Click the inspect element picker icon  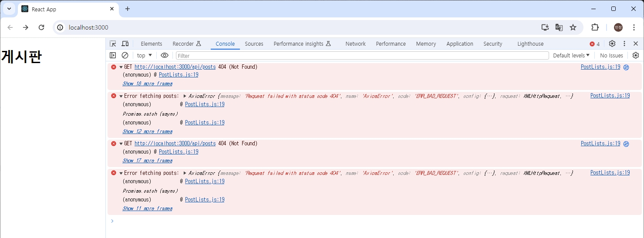click(113, 44)
